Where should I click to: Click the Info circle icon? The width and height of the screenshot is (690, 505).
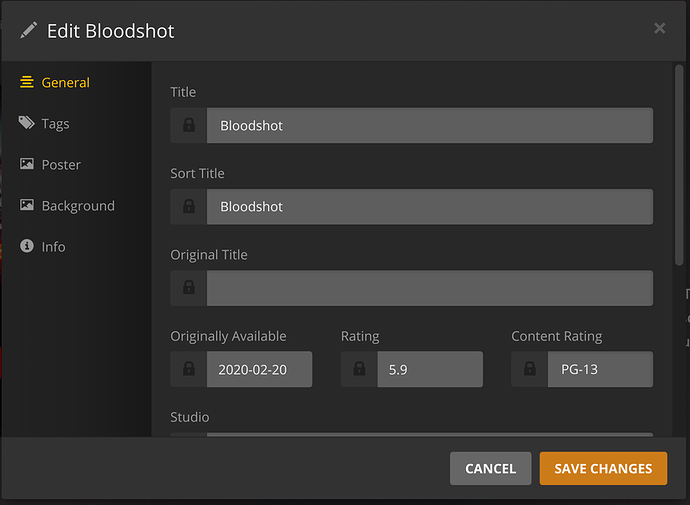click(27, 246)
